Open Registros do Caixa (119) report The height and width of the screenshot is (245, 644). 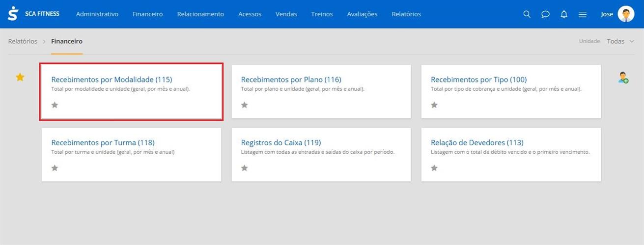[281, 143]
